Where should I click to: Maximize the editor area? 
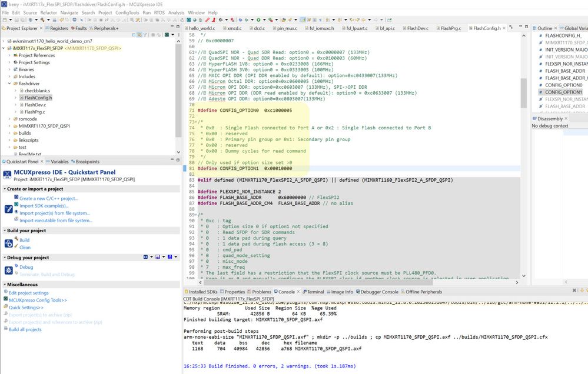(526, 26)
